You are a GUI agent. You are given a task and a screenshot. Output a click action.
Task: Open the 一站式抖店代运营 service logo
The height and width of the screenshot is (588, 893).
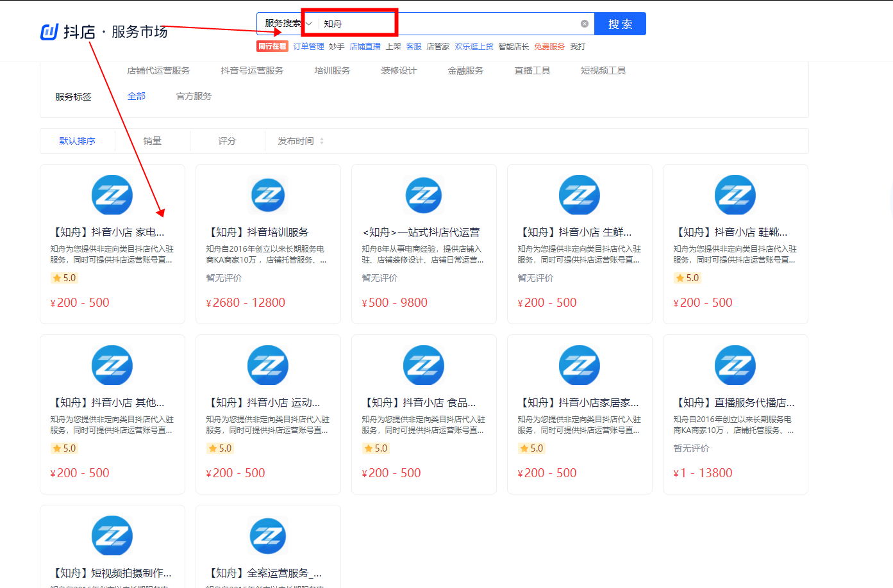click(424, 195)
